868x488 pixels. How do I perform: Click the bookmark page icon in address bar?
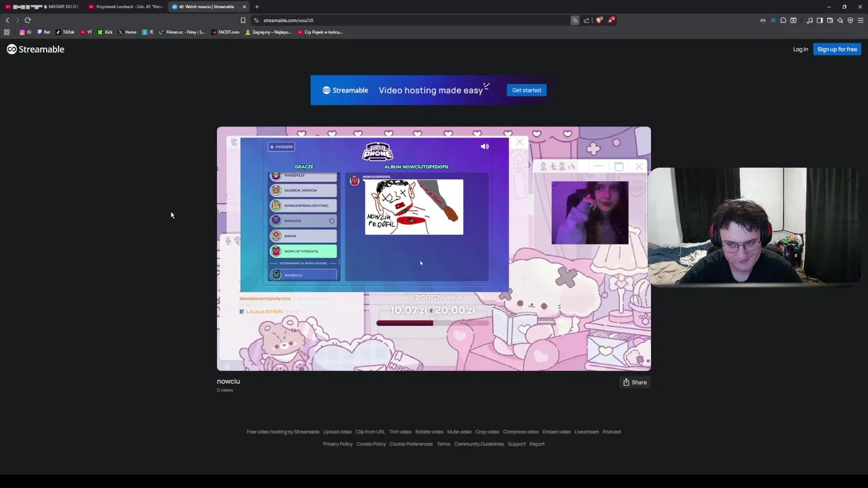[x=243, y=20]
